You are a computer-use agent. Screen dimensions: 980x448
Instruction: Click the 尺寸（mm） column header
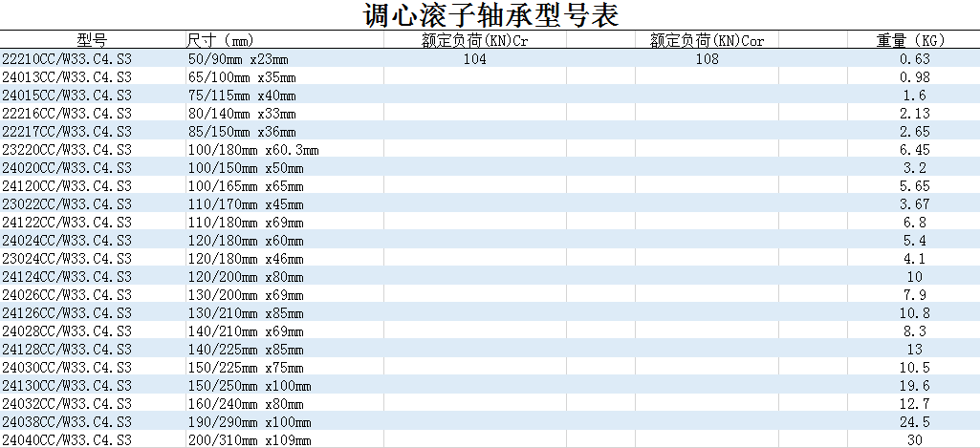[x=220, y=41]
